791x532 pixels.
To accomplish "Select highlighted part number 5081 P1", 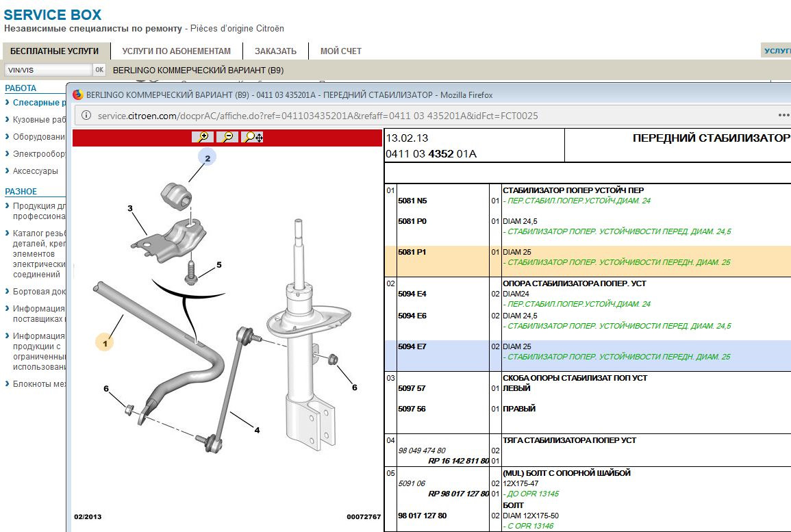I will pyautogui.click(x=412, y=252).
